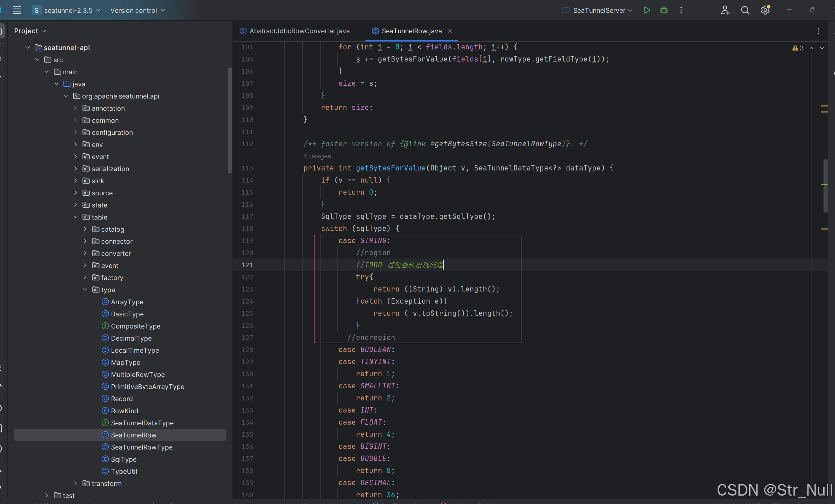Screen dimensions: 835x504
Task: Expand the catalog folder
Action: [x=85, y=229]
